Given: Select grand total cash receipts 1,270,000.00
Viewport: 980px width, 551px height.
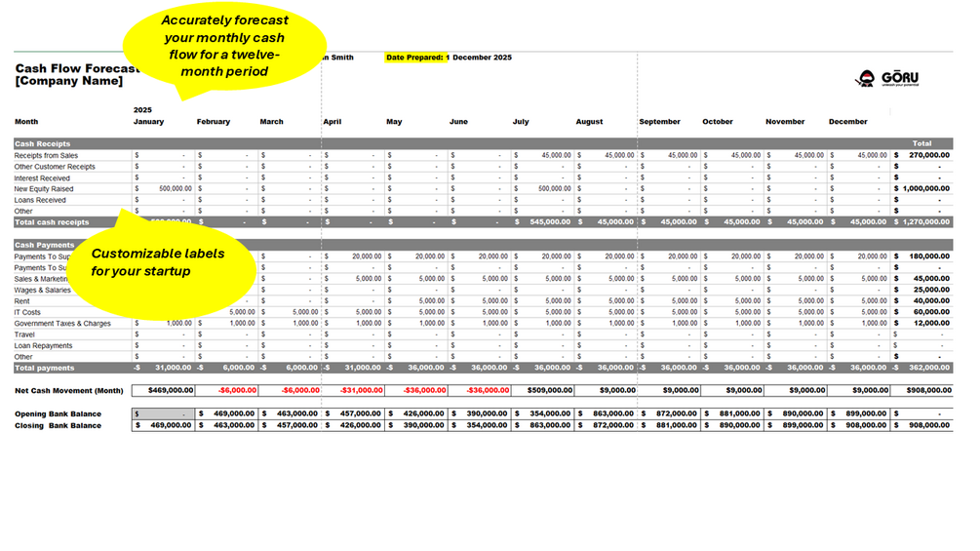Looking at the screenshot, I should pyautogui.click(x=922, y=222).
